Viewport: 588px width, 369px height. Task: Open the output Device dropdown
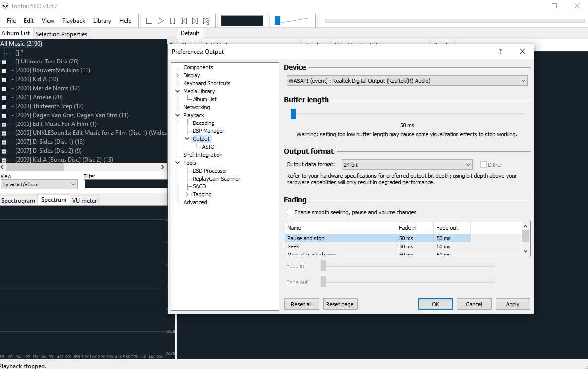407,81
